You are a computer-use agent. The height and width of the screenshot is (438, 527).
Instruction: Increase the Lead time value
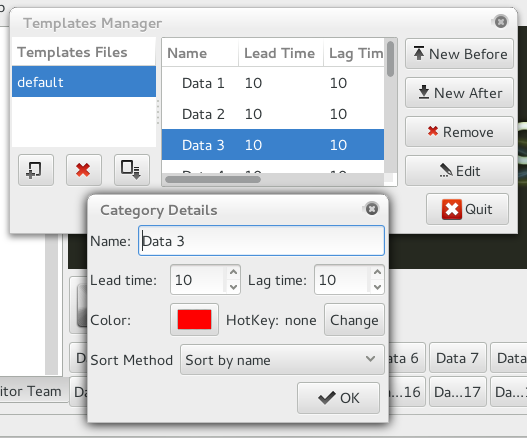233,272
